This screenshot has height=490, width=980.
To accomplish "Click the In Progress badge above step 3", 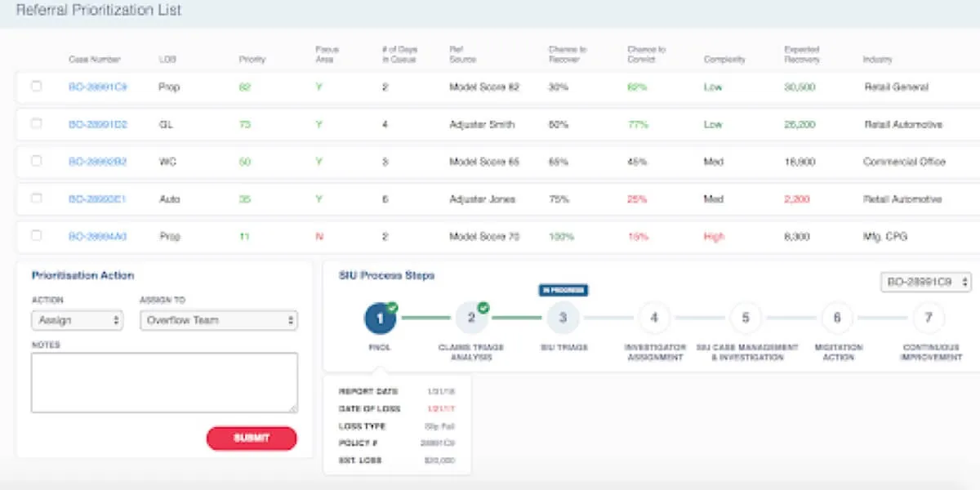I will 563,290.
